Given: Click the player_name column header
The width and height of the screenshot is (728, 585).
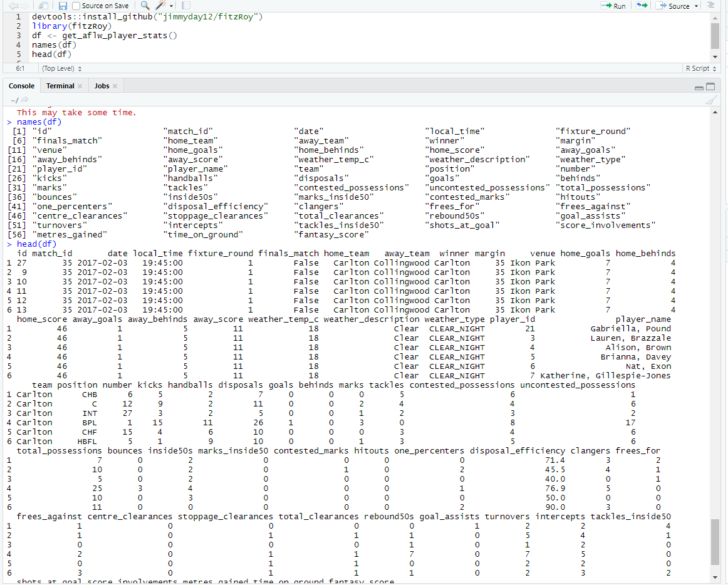Looking at the screenshot, I should coord(643,319).
